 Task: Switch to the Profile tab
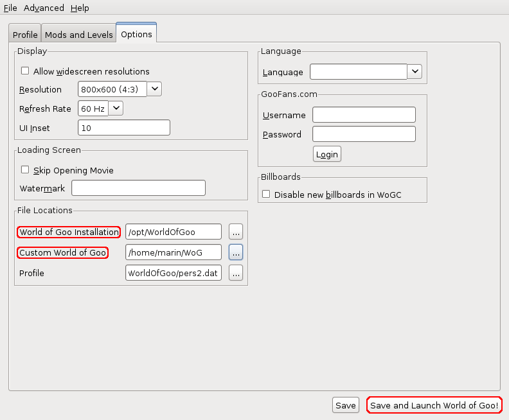(x=25, y=35)
